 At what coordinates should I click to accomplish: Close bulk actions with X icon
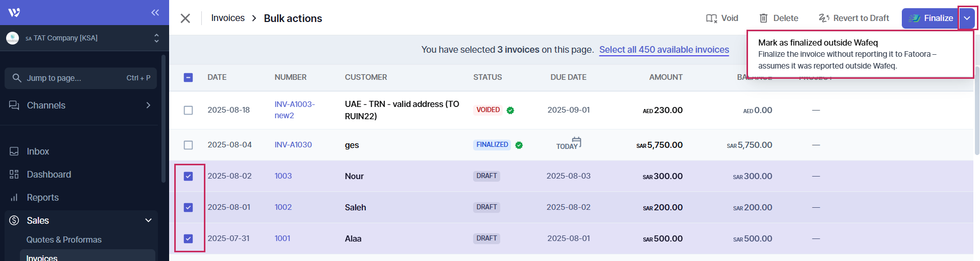[x=185, y=18]
